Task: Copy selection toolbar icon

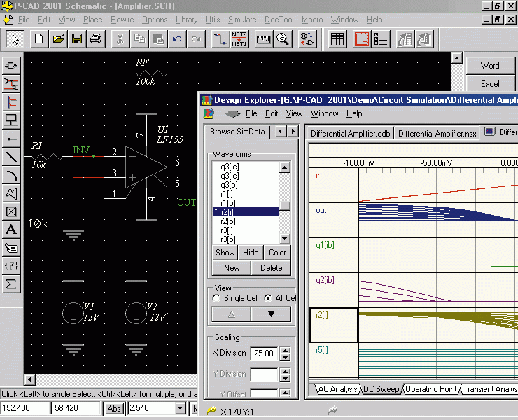Action: 139,39
